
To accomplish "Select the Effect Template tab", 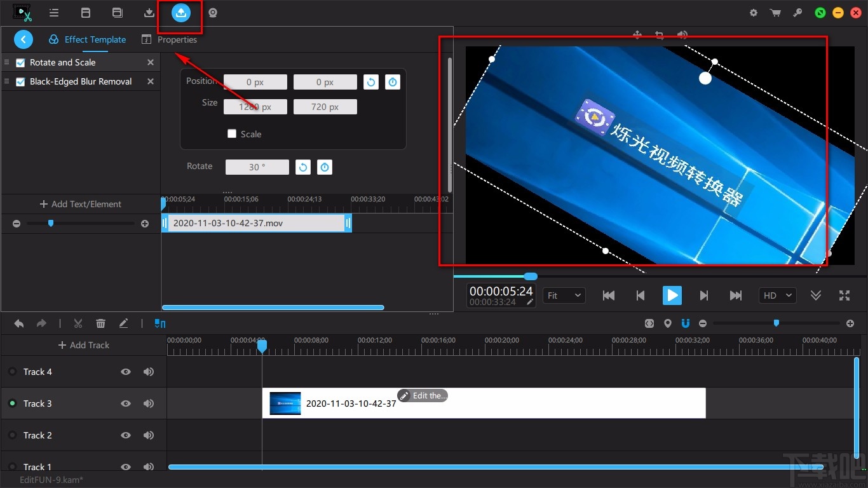I will [88, 39].
